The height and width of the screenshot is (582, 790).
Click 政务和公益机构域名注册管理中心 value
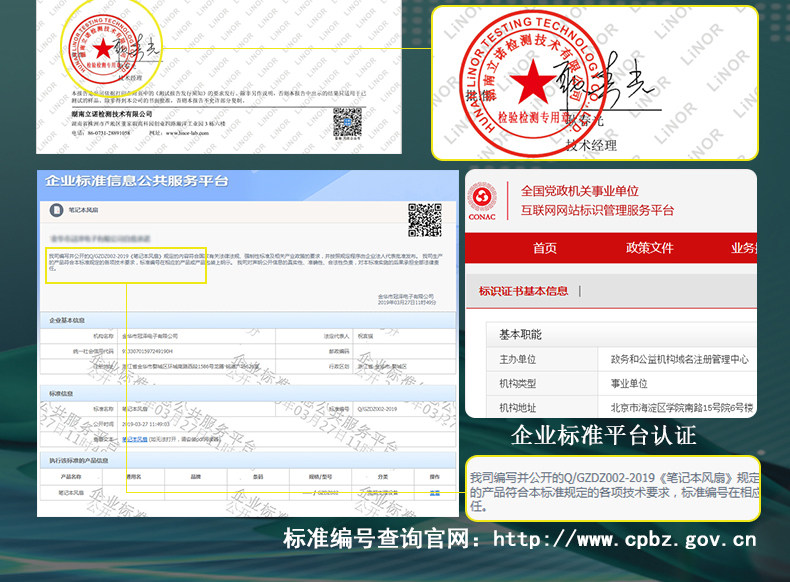pyautogui.click(x=680, y=359)
